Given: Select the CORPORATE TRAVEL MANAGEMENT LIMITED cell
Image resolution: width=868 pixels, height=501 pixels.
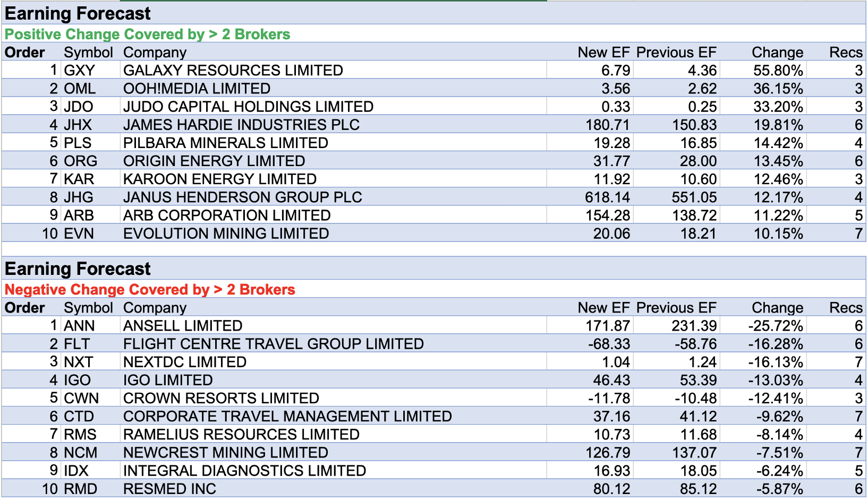Looking at the screenshot, I should point(287,417).
